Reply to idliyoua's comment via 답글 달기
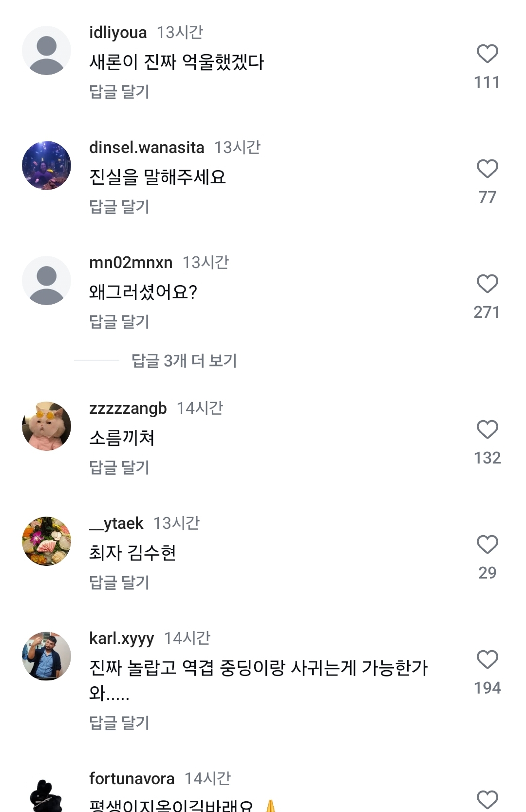The width and height of the screenshot is (526, 812). (119, 92)
